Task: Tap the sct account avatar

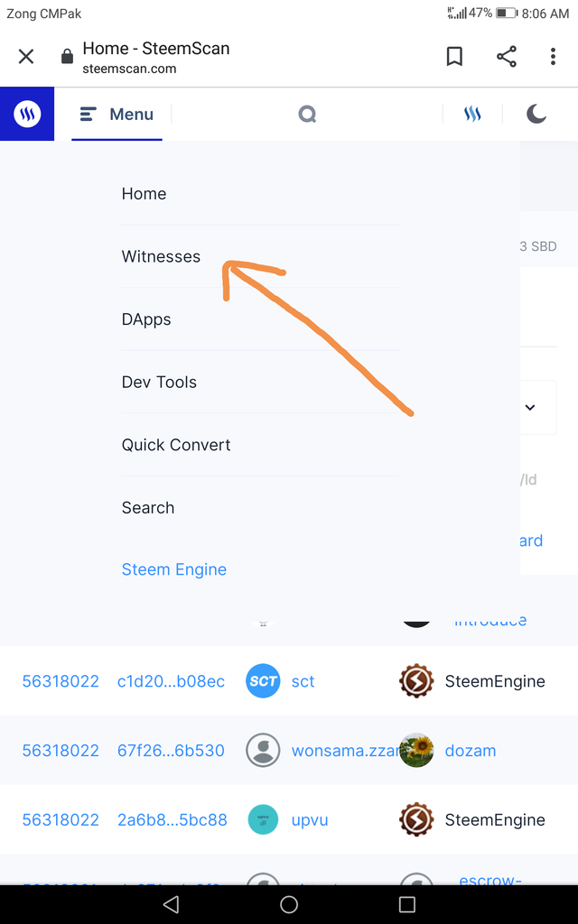Action: click(x=263, y=680)
